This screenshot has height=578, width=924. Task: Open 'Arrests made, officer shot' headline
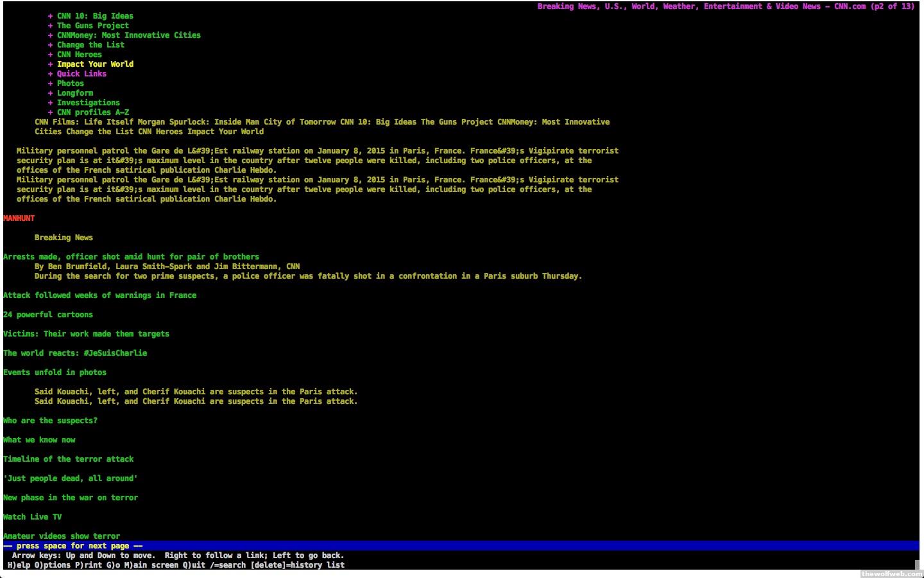click(131, 257)
